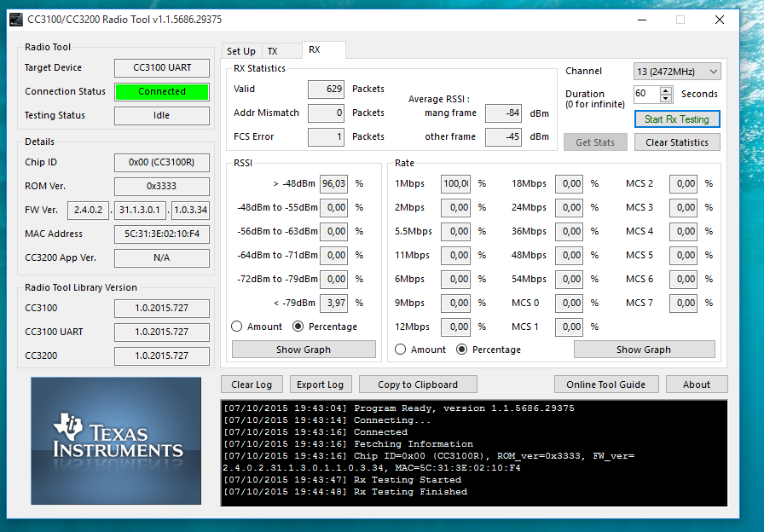The width and height of the screenshot is (764, 532).
Task: Click the Chip ID 0x00 (CC3100R) field
Action: [162, 162]
